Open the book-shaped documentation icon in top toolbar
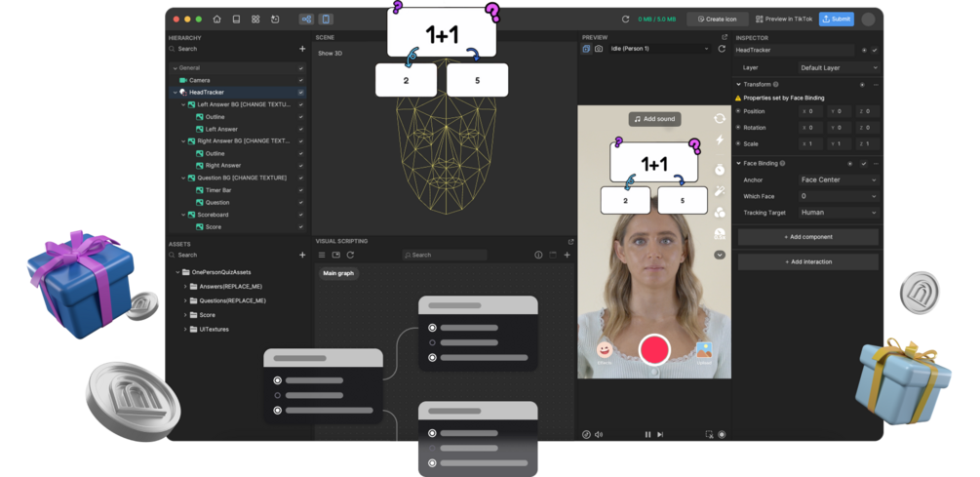980x477 pixels. [x=236, y=20]
